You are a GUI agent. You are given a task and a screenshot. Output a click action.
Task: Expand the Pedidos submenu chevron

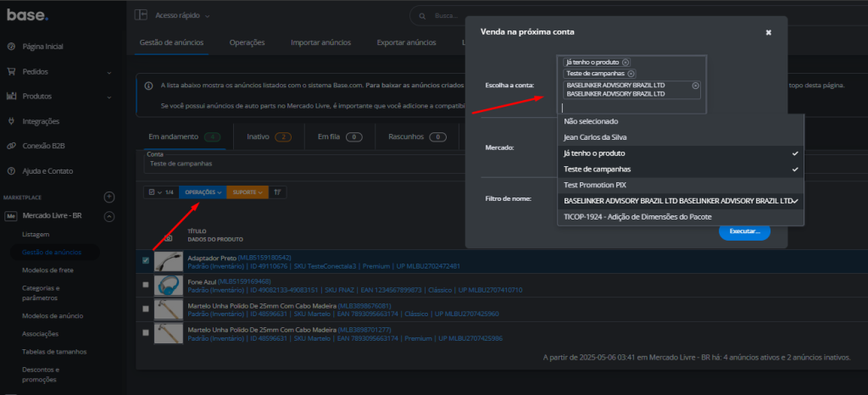[109, 72]
